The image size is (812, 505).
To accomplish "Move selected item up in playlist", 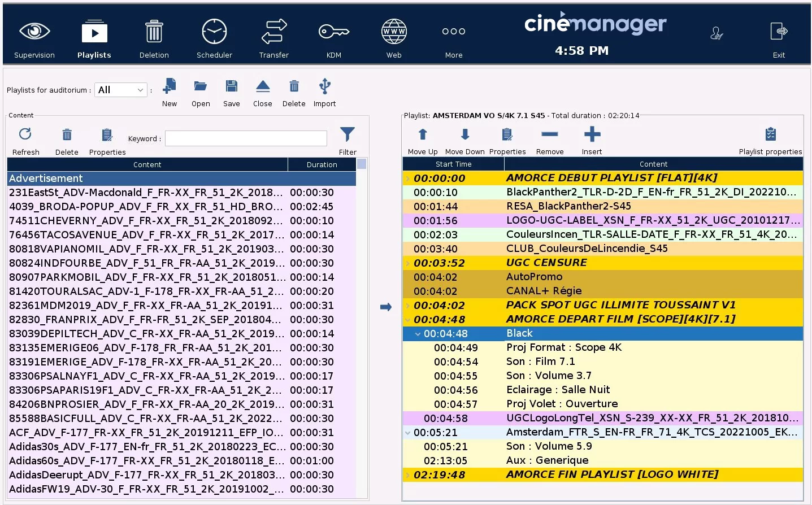I will (423, 134).
